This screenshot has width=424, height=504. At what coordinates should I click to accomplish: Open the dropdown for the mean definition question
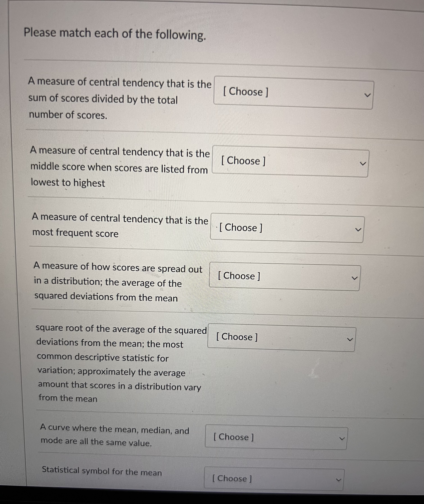(293, 93)
